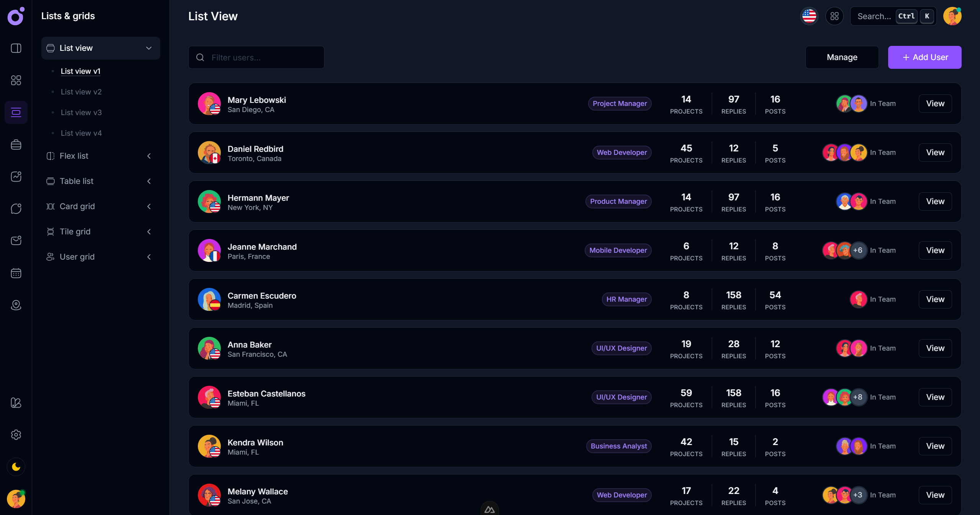
Task: Click the Add User button
Action: click(925, 57)
